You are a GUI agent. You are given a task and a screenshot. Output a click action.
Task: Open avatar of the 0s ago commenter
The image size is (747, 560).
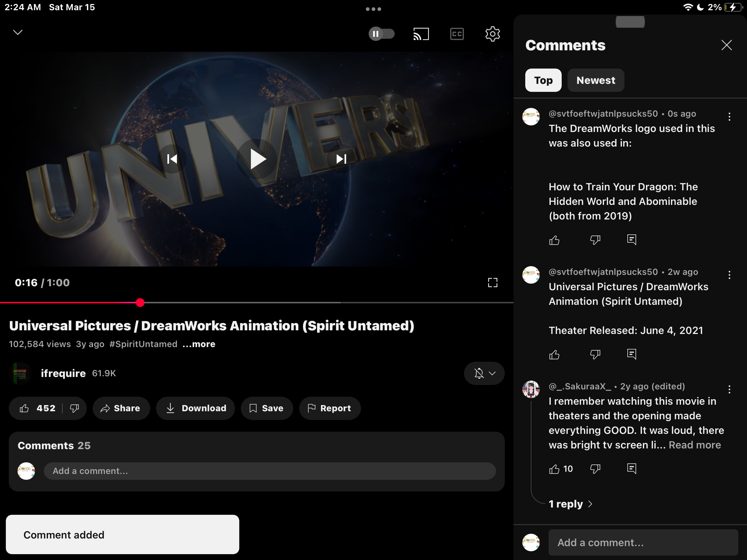click(531, 117)
